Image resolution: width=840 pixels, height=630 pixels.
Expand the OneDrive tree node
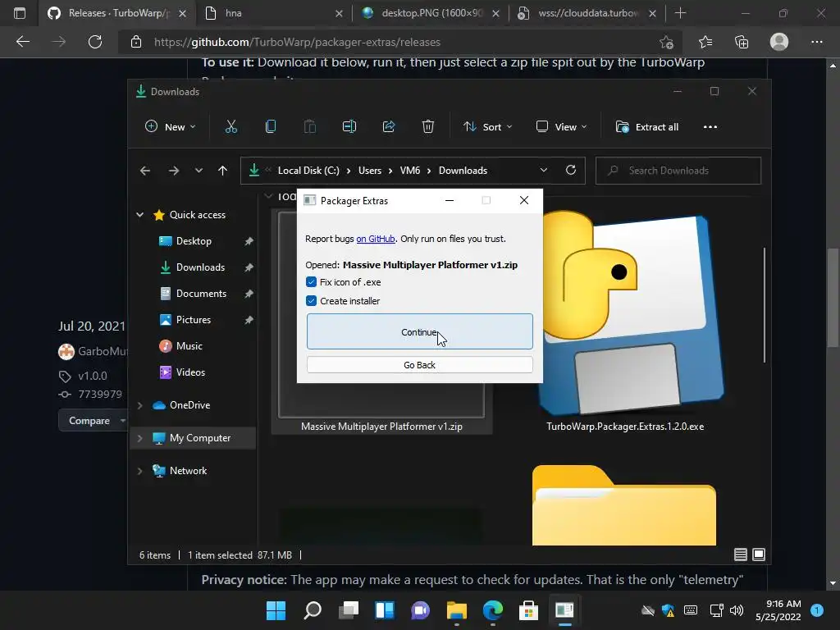[139, 405]
